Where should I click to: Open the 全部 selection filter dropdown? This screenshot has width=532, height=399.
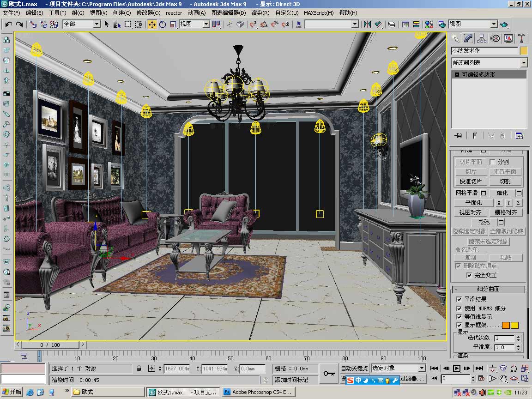coord(82,24)
